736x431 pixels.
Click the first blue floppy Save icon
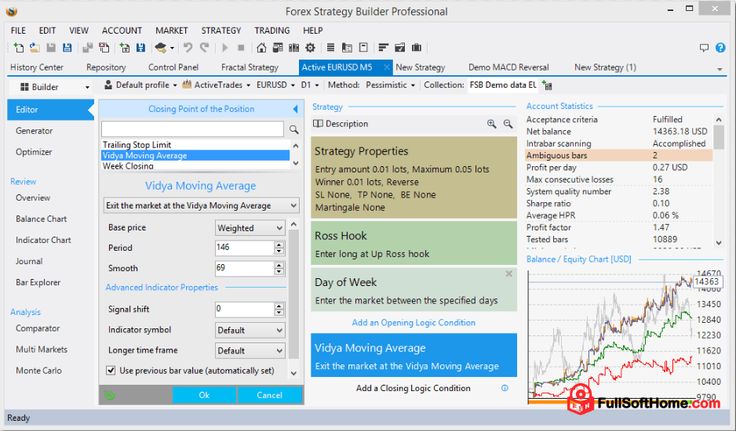click(x=67, y=48)
